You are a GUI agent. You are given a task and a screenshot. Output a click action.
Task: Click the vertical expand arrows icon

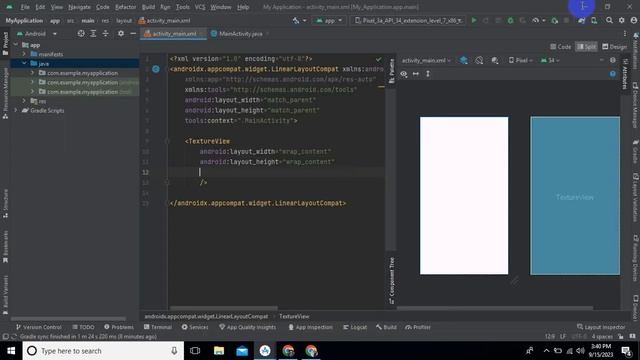(x=428, y=74)
